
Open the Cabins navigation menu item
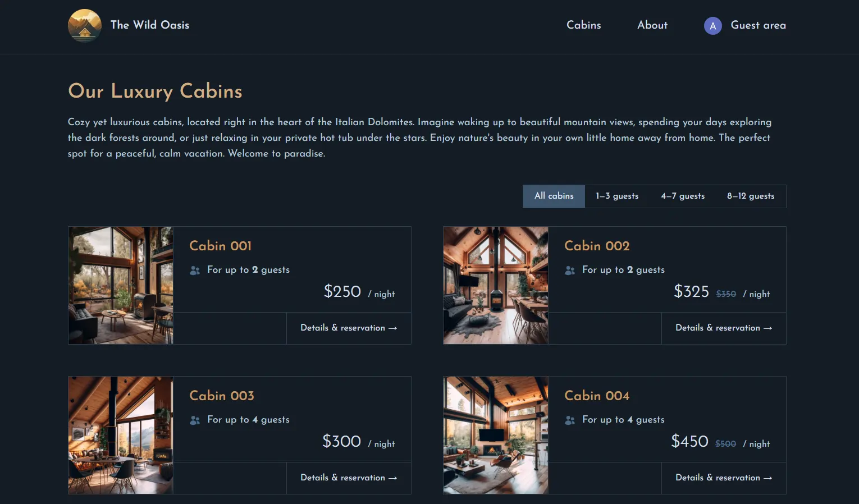click(x=583, y=26)
